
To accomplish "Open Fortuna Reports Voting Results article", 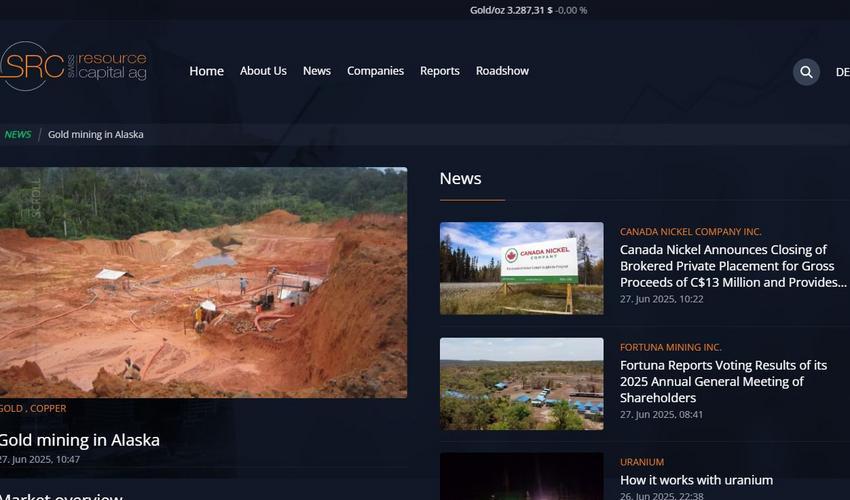I will click(723, 381).
